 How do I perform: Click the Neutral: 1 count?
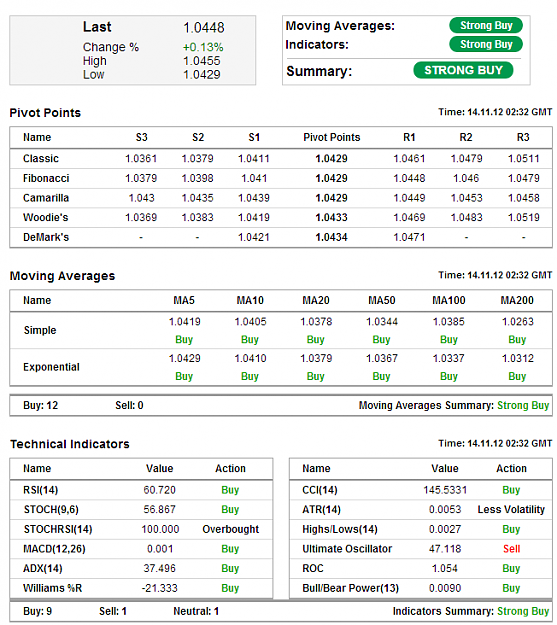click(196, 612)
